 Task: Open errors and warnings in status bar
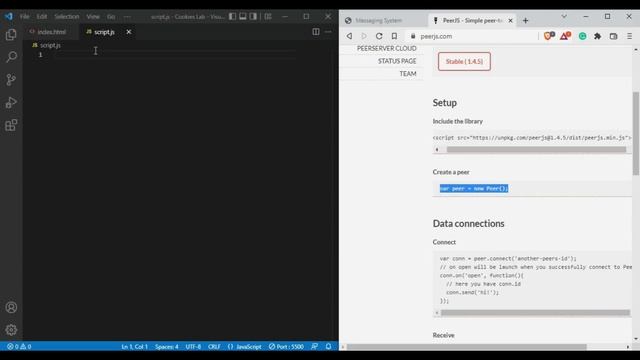pos(19,347)
